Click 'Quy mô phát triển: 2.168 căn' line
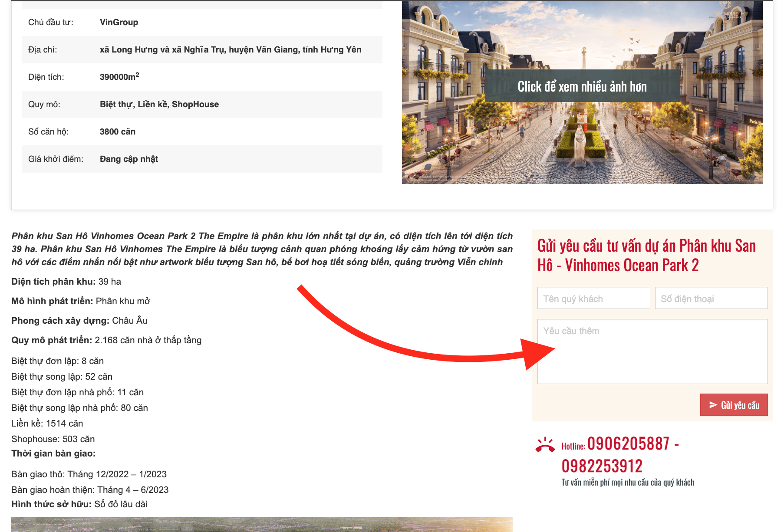Image resolution: width=784 pixels, height=532 pixels. tap(106, 340)
